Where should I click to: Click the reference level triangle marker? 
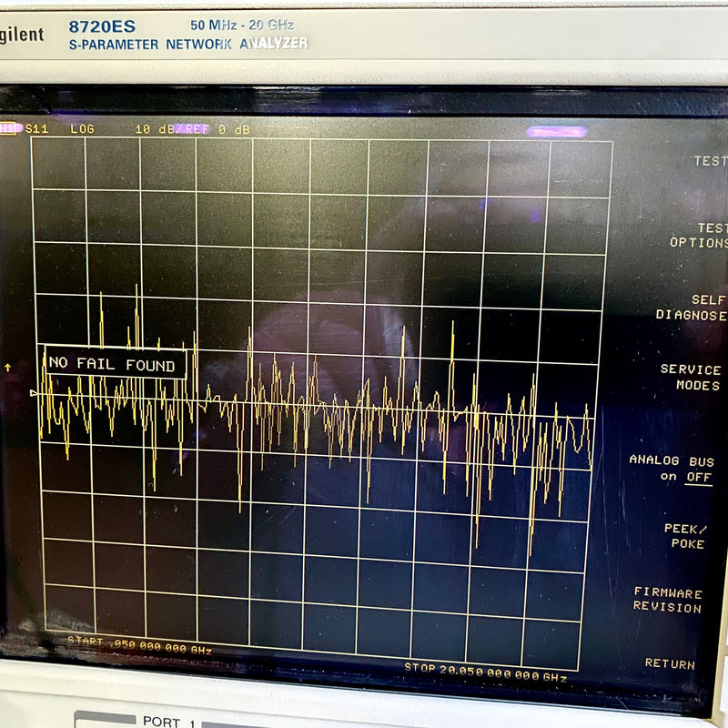[x=31, y=391]
